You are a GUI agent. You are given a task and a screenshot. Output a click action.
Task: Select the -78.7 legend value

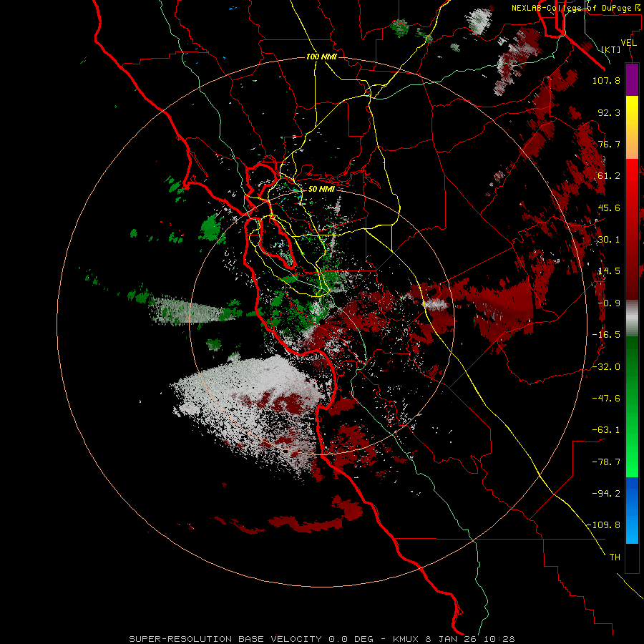coord(606,462)
